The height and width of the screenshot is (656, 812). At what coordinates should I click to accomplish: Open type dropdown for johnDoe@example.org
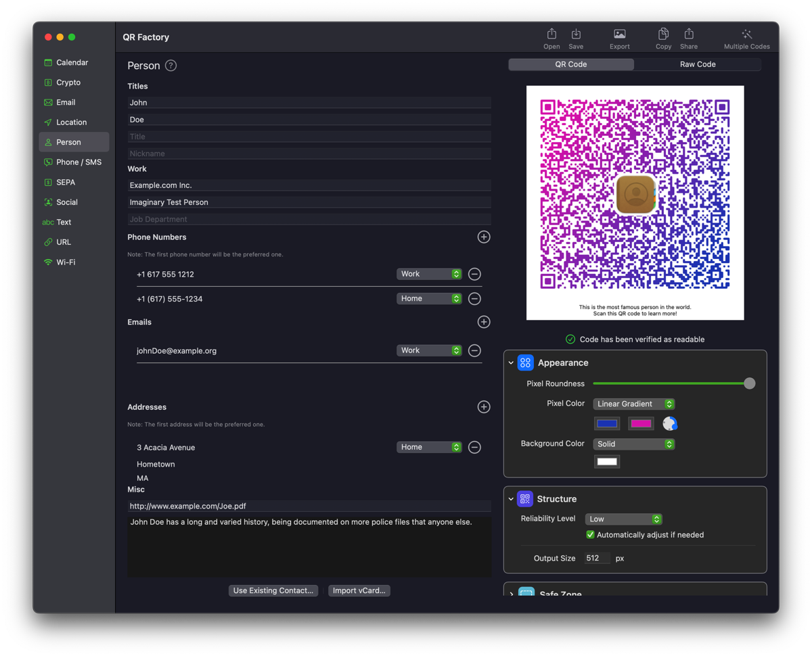429,350
